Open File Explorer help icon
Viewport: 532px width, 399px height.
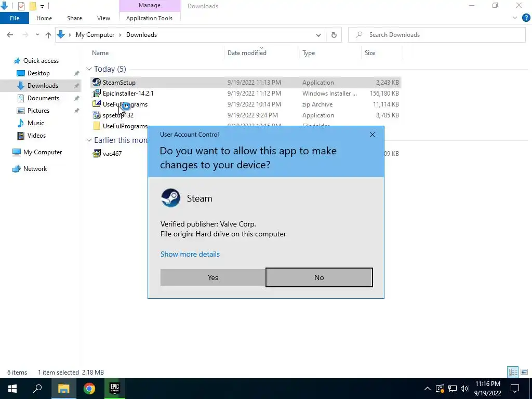click(526, 18)
